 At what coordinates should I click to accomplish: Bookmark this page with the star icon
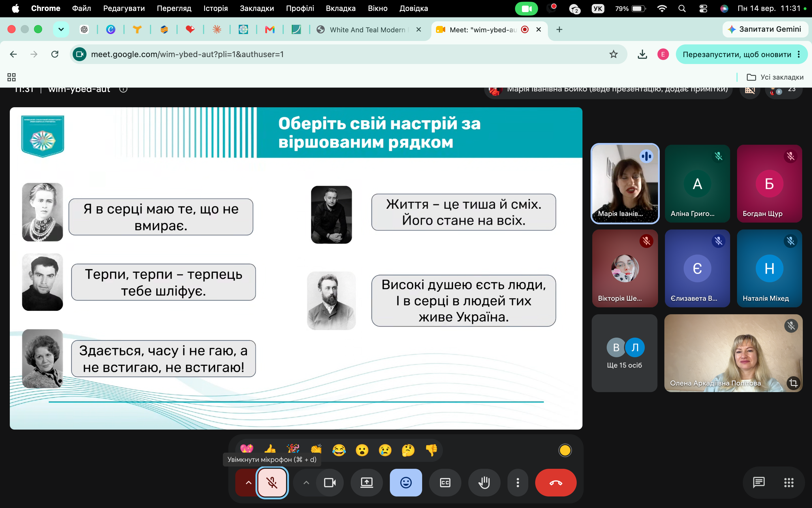point(613,54)
